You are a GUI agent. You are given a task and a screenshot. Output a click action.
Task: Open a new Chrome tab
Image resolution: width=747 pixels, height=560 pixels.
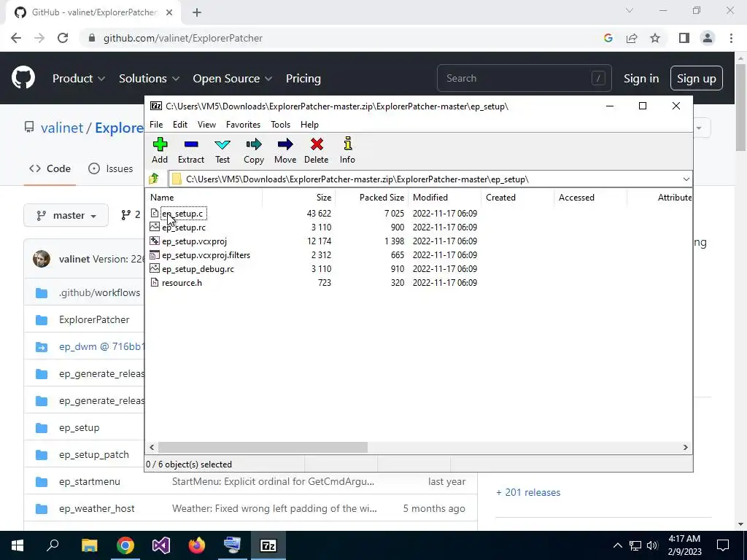point(197,12)
